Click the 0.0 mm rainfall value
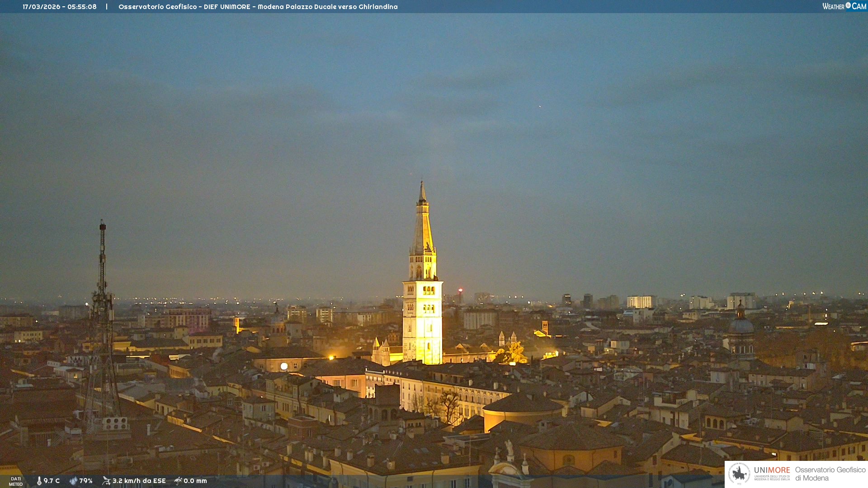868x488 pixels. 195,481
